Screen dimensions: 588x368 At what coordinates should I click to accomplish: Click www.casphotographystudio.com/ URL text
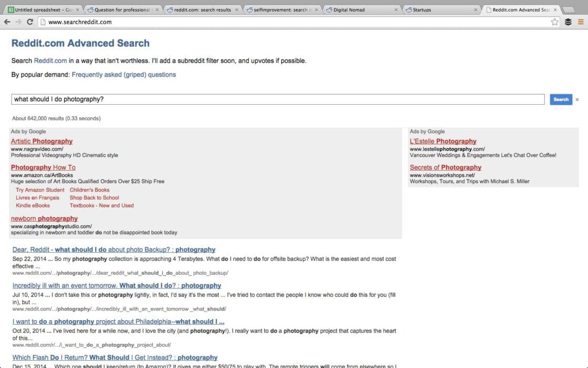(52, 226)
